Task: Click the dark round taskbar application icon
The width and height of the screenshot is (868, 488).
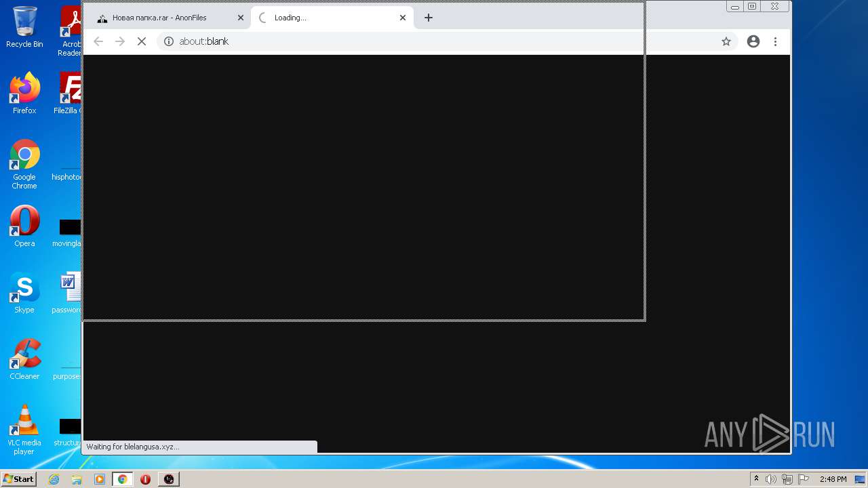Action: (x=169, y=479)
